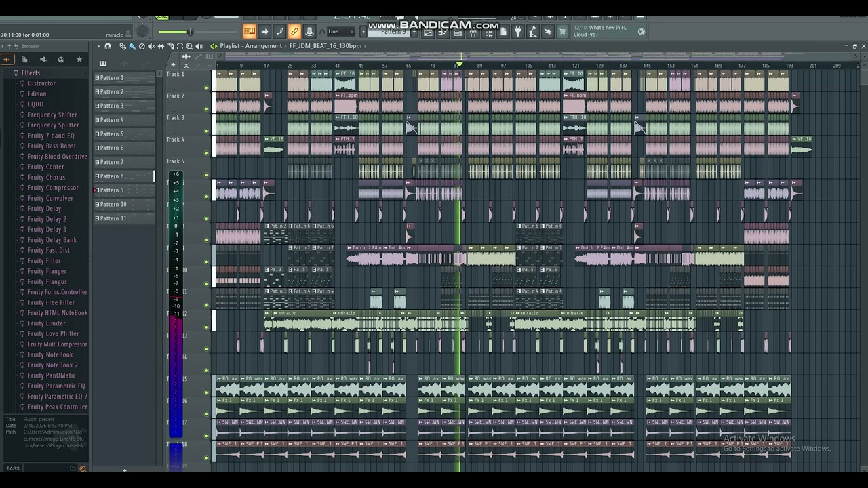Jump to bar 145 on the timeline ruler
The height and width of the screenshot is (488, 868).
[647, 66]
